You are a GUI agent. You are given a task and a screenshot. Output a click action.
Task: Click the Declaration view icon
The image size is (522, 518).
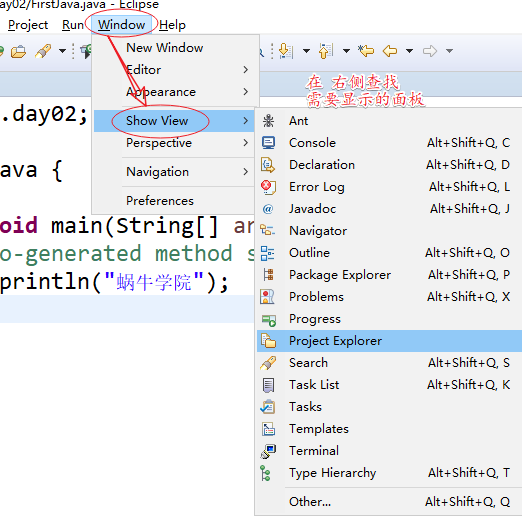268,165
